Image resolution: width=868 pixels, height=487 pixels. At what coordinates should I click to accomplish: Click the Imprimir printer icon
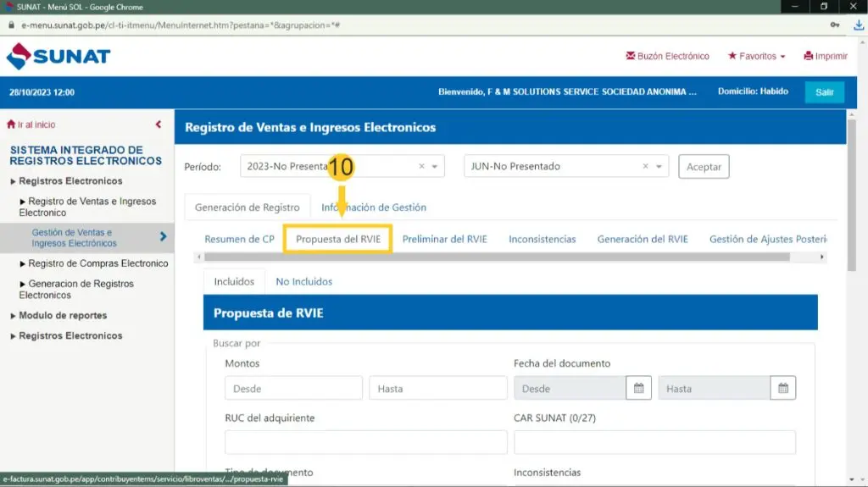click(x=808, y=57)
